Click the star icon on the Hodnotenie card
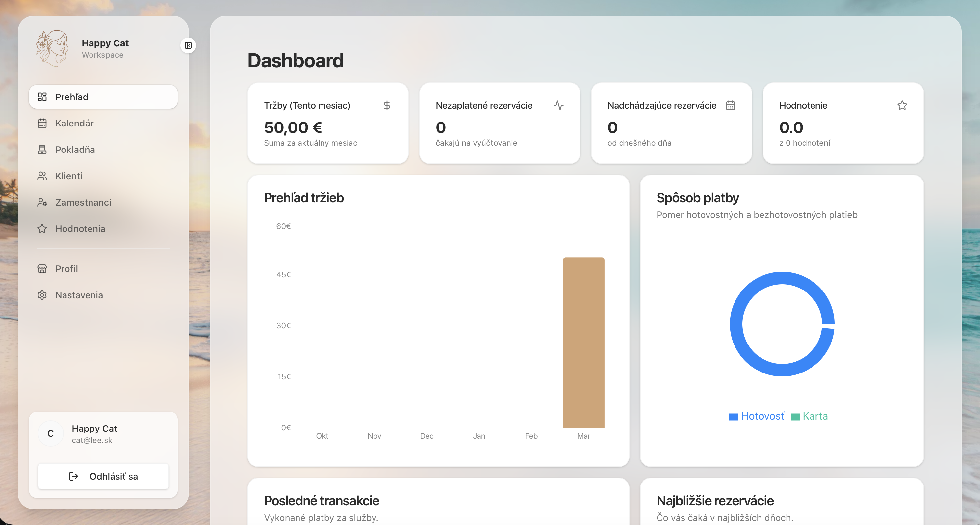 click(x=902, y=105)
